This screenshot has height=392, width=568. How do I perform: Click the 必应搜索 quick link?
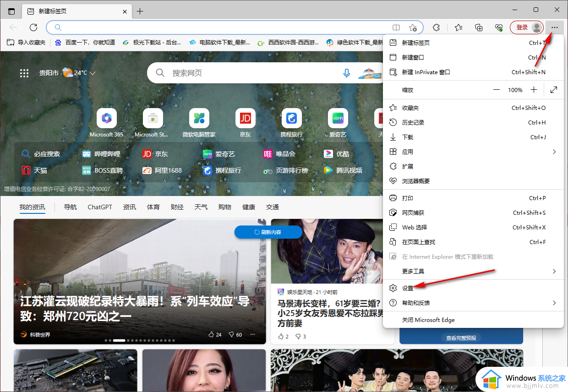tap(41, 154)
